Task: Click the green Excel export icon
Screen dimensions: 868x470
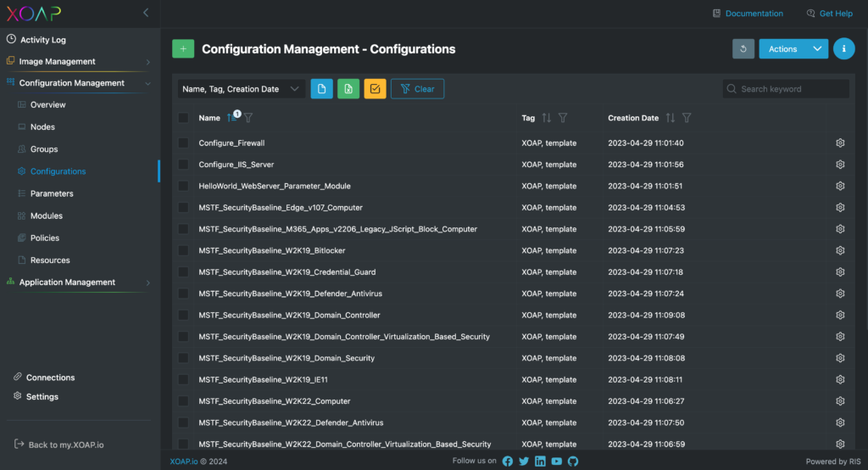Action: 348,89
